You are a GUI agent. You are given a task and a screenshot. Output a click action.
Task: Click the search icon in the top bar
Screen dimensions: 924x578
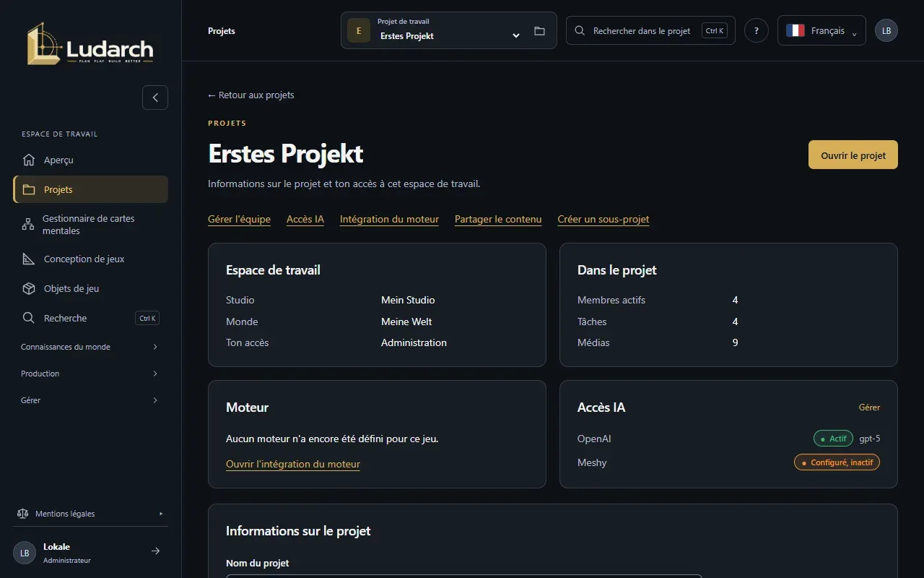(580, 30)
